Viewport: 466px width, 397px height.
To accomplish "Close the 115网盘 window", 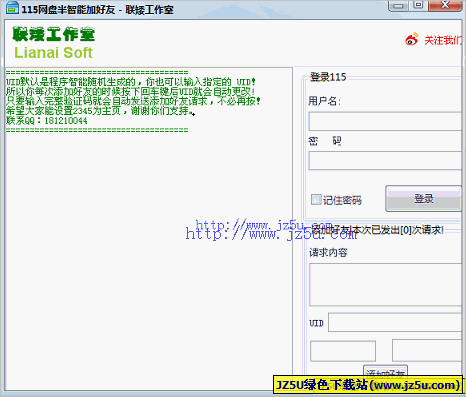I will coord(445,5).
